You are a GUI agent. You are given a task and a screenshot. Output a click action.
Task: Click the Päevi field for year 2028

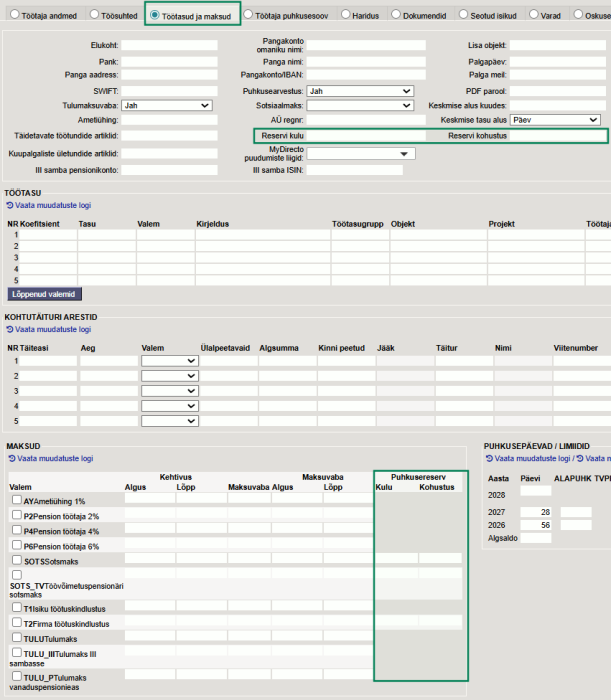tap(536, 491)
